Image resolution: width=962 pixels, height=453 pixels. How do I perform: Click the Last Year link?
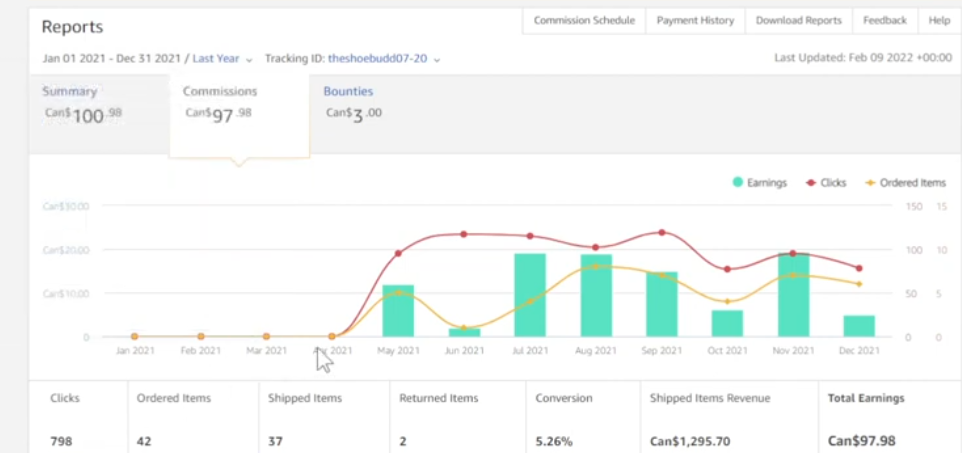(216, 59)
